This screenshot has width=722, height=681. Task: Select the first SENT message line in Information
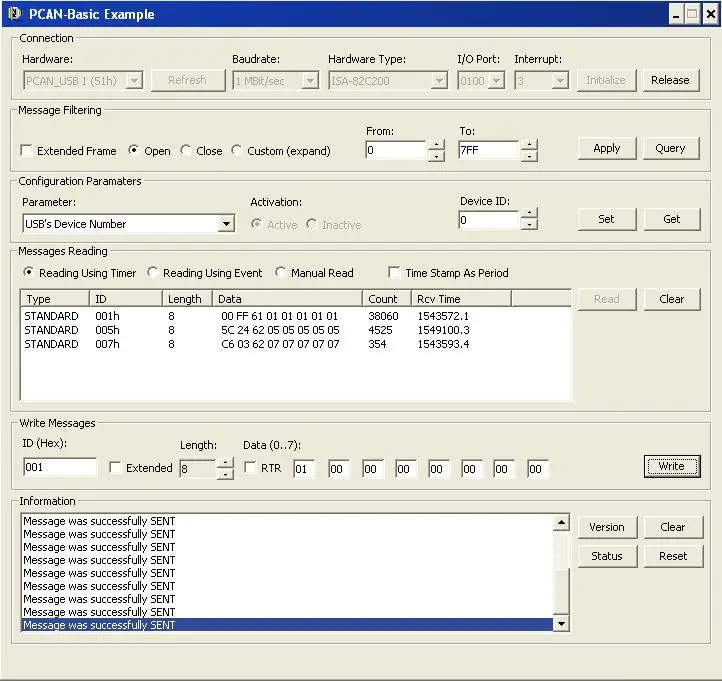pyautogui.click(x=287, y=521)
